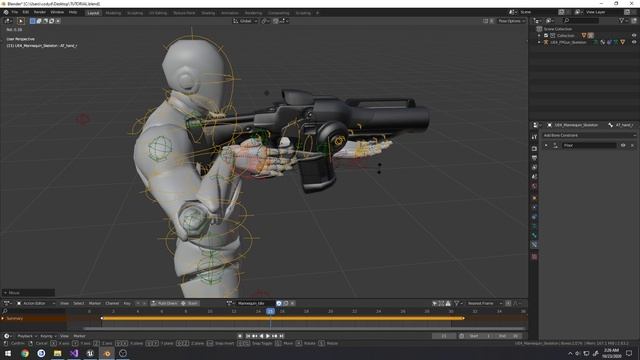Open the File menu
Screen dimensions: 640x360
tap(15, 12)
